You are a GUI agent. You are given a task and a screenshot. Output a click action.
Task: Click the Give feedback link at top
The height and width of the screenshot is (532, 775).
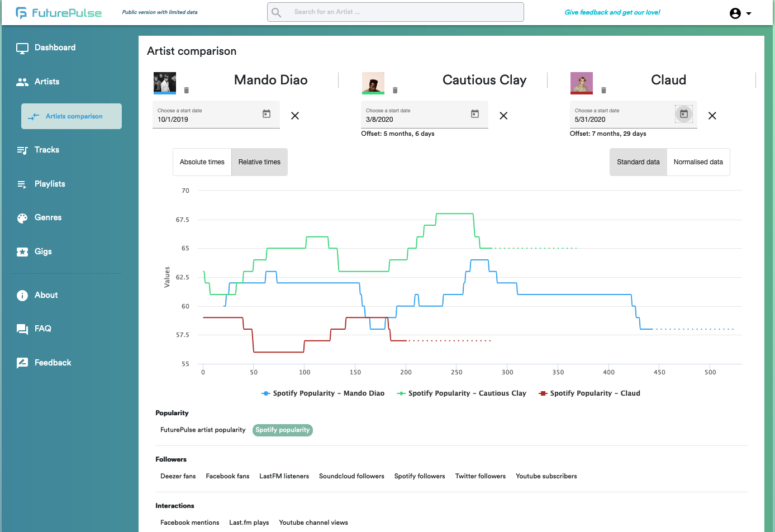pos(612,12)
